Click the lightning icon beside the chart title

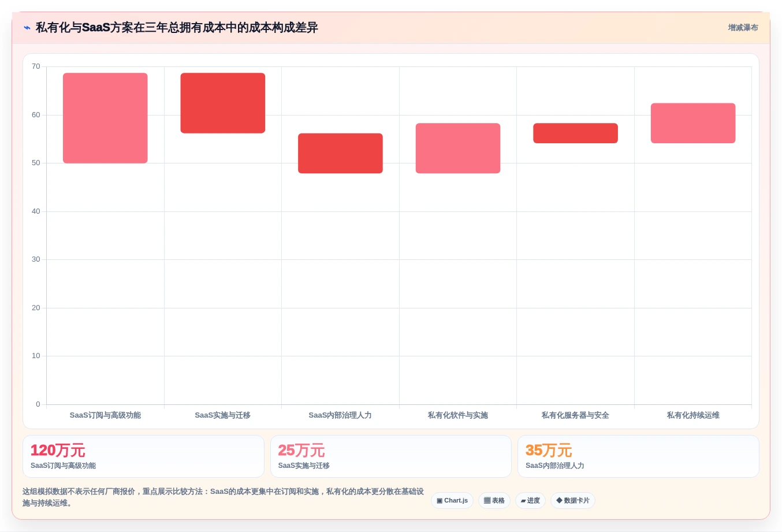click(x=27, y=28)
